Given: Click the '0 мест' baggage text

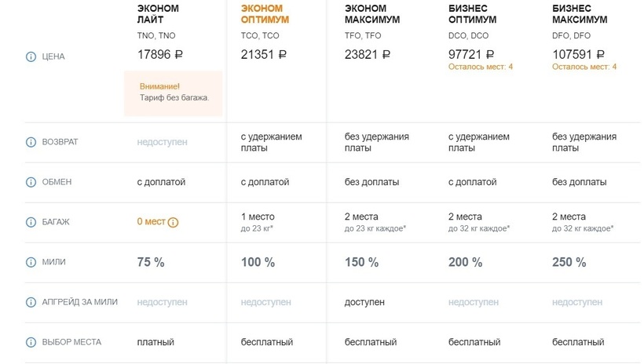Looking at the screenshot, I should [151, 222].
